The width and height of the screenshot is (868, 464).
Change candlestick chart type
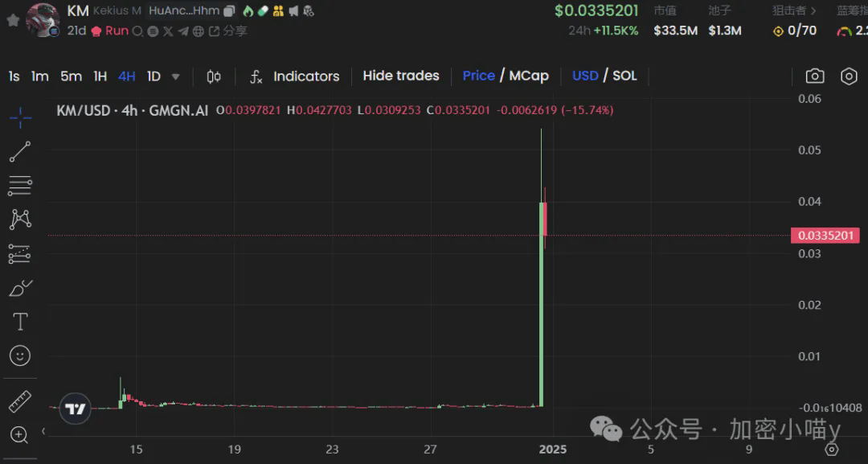(214, 76)
